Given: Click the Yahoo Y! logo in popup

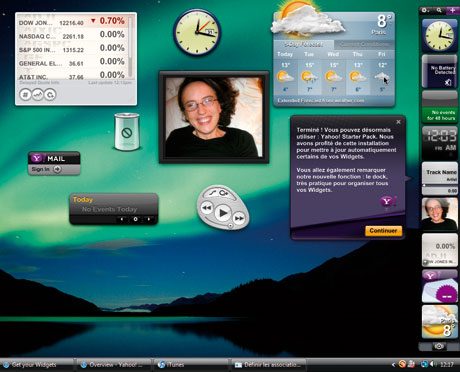Looking at the screenshot, I should pyautogui.click(x=387, y=201).
